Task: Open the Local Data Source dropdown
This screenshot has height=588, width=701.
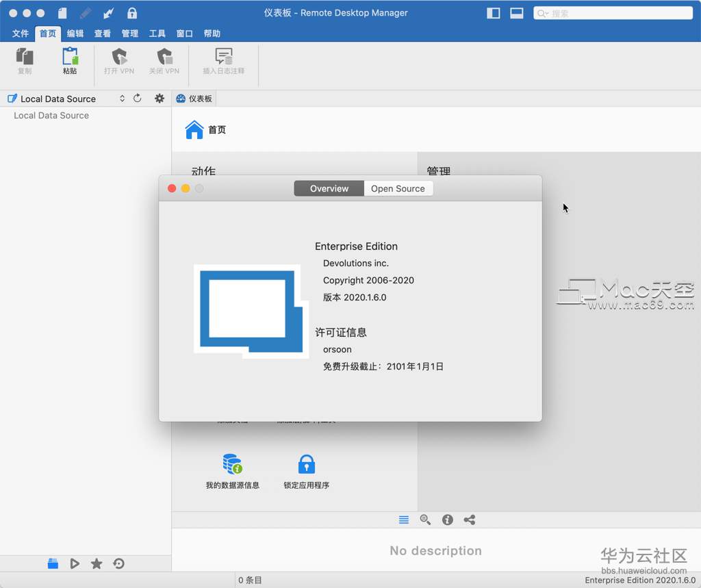Action: tap(66, 99)
